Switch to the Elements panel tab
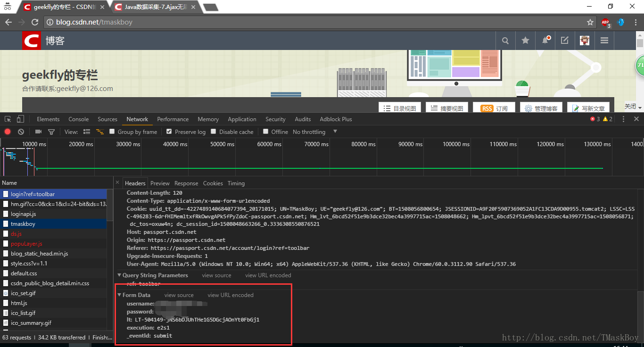Screen dimensions: 644x347 pos(48,119)
